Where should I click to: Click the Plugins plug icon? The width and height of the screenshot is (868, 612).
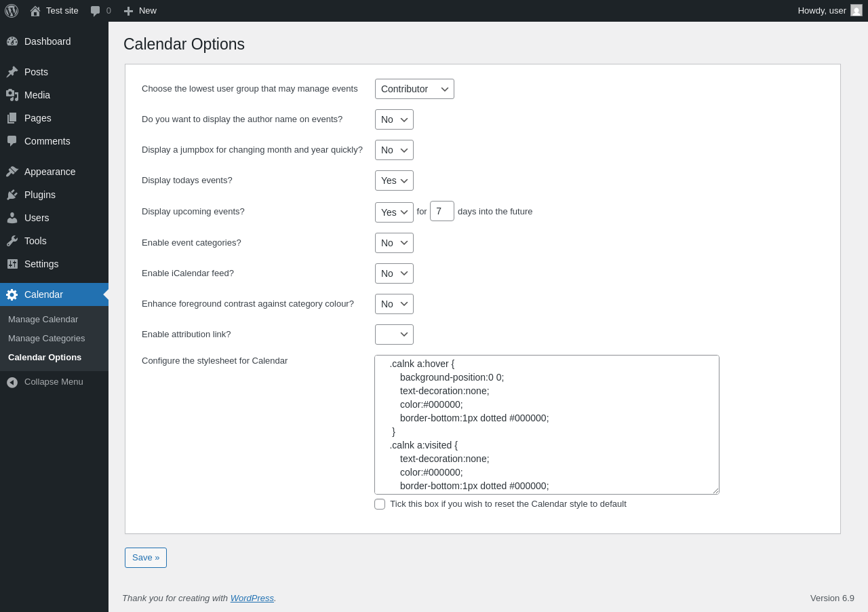click(x=12, y=195)
